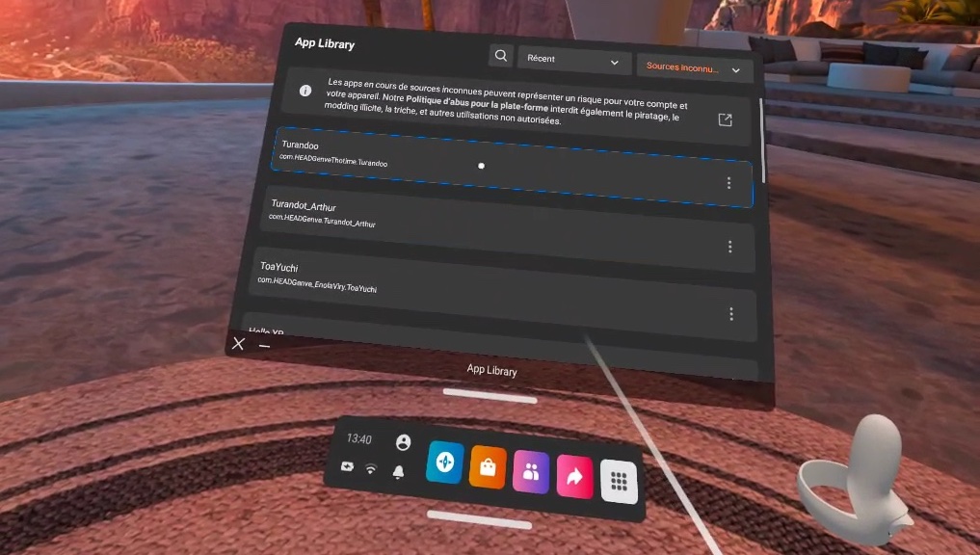The height and width of the screenshot is (555, 980).
Task: Open Wi-Fi quick settings in the dock
Action: coord(371,468)
